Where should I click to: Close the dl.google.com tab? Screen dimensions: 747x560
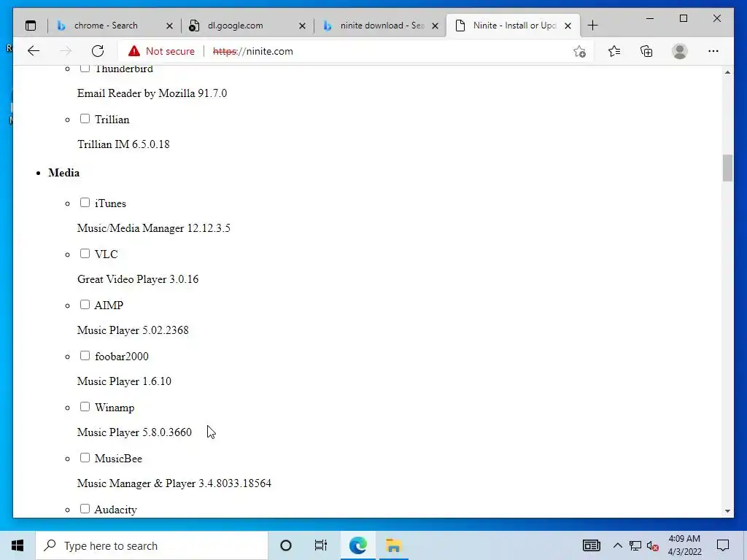click(302, 26)
